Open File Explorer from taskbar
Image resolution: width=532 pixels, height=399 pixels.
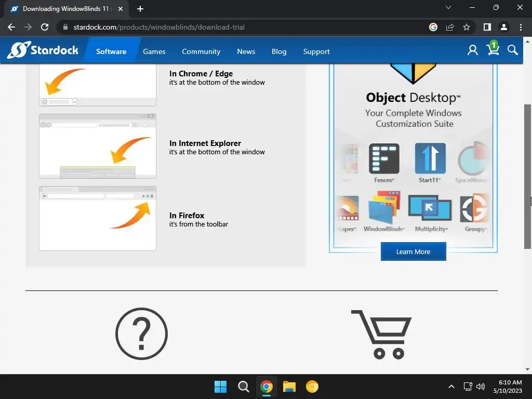click(289, 387)
